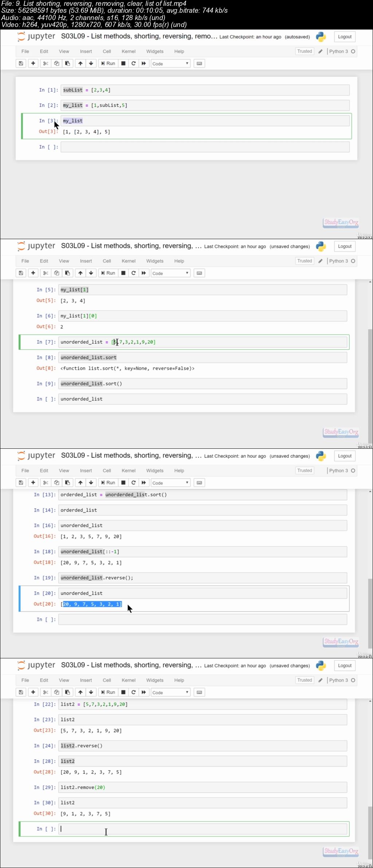
Task: Open Kernel menu in autosaved notebook frame
Action: [x=129, y=51]
